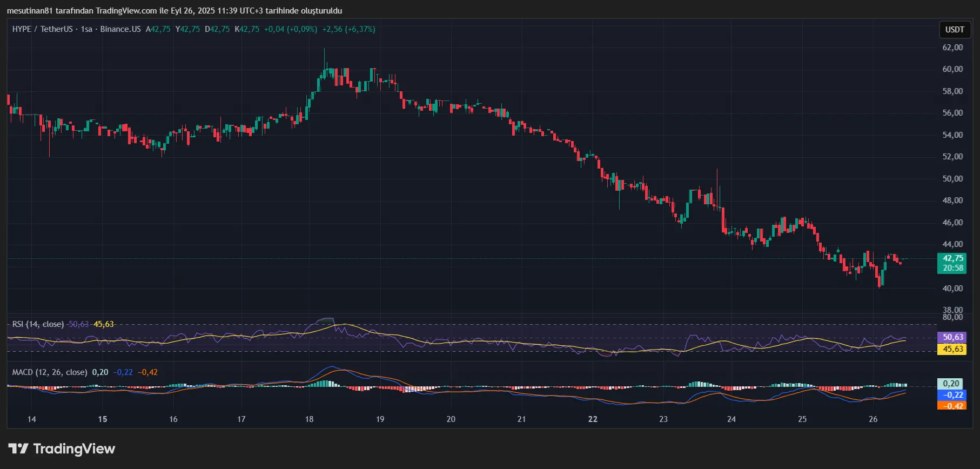Click the date label 24 on time axis
This screenshot has height=469, width=980.
click(731, 419)
